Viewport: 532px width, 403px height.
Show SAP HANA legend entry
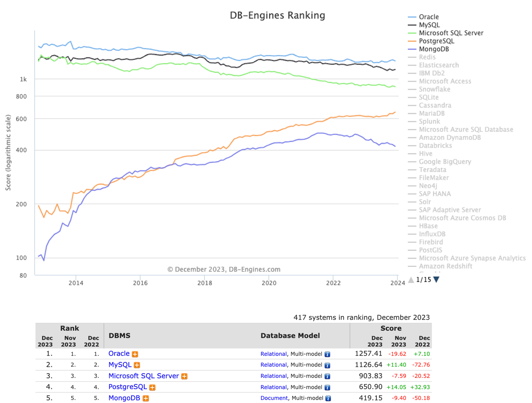pos(429,194)
